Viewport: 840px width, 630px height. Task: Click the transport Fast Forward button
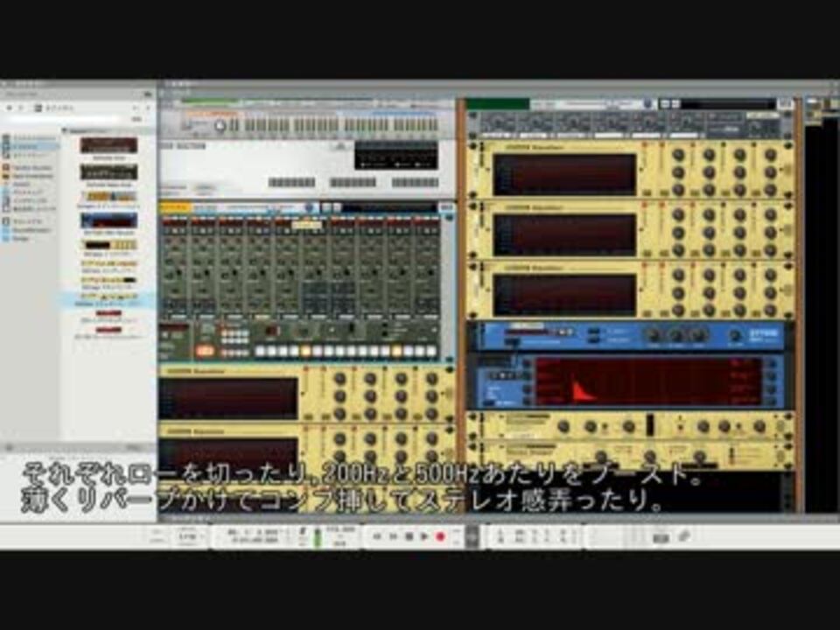coord(393,535)
